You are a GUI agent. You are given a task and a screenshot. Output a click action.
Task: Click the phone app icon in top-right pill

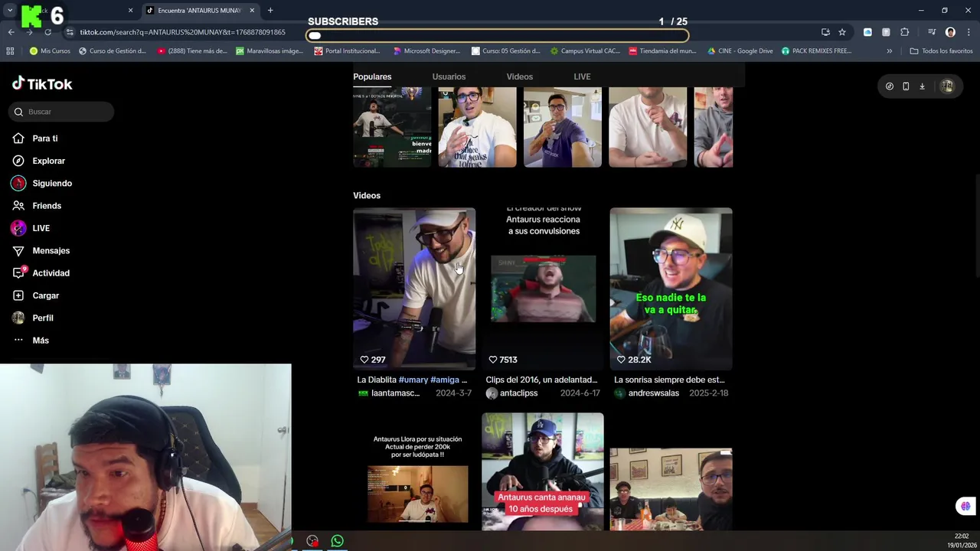pos(906,86)
